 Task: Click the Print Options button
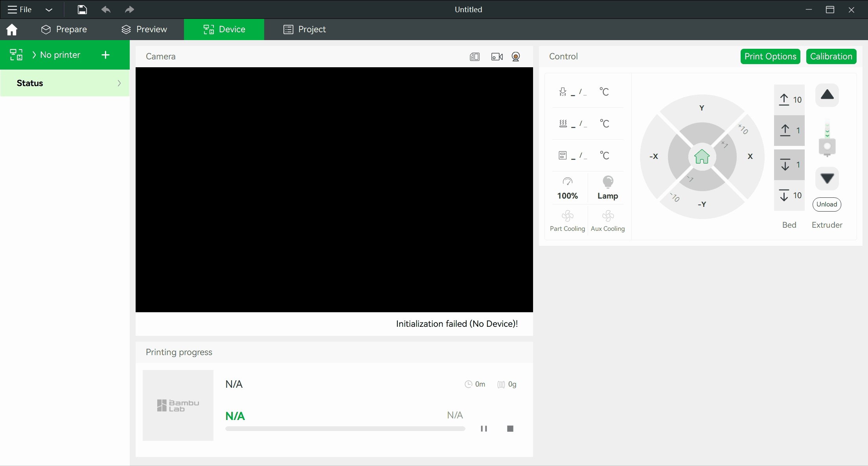[771, 56]
